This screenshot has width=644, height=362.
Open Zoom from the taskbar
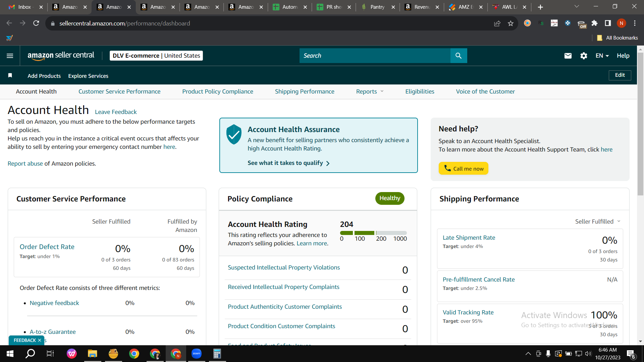coord(197,354)
